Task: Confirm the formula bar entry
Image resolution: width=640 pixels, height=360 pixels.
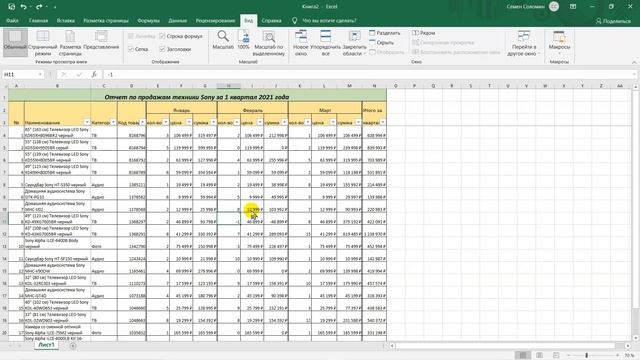Action: point(79,74)
